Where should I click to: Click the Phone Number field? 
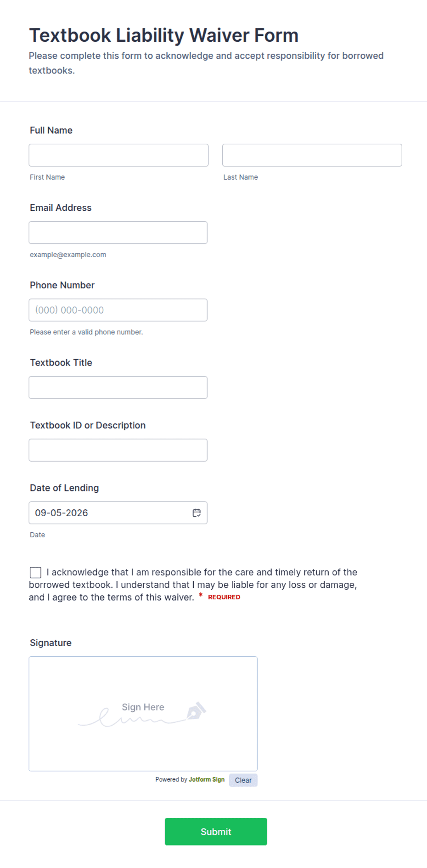click(x=118, y=310)
